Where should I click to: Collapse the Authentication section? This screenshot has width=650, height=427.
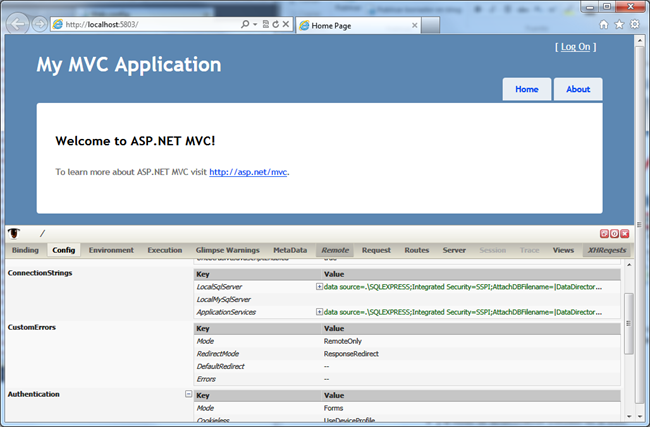(x=189, y=394)
